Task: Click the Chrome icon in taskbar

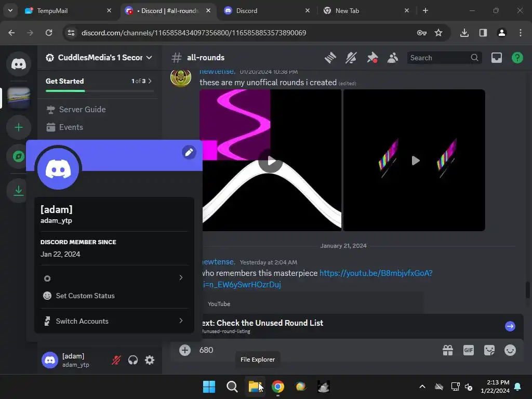Action: pyautogui.click(x=278, y=387)
